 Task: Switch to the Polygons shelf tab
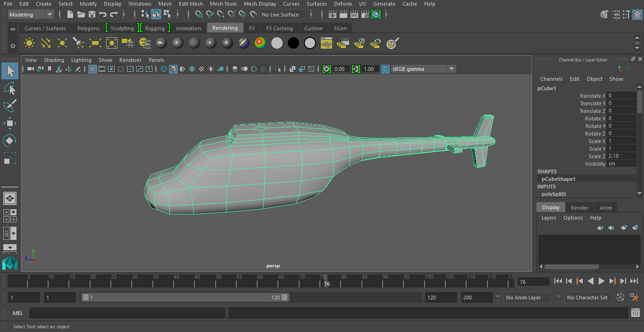click(x=88, y=28)
